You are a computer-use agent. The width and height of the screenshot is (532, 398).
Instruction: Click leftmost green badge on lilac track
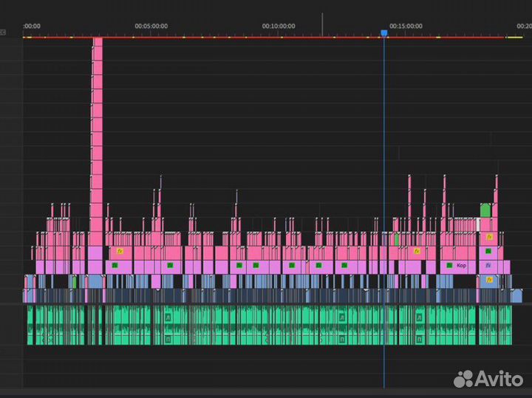(115, 265)
